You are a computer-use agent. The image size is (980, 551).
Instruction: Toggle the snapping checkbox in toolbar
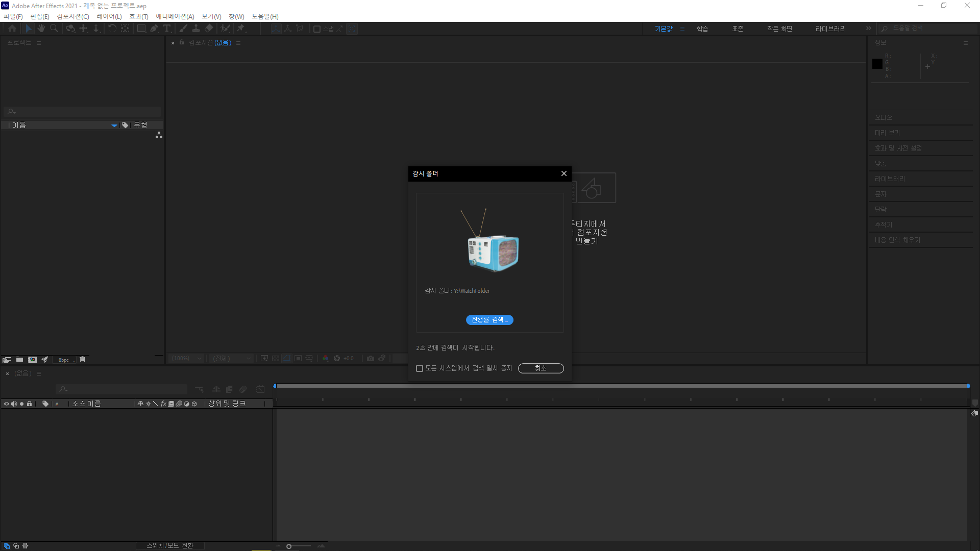pyautogui.click(x=317, y=29)
